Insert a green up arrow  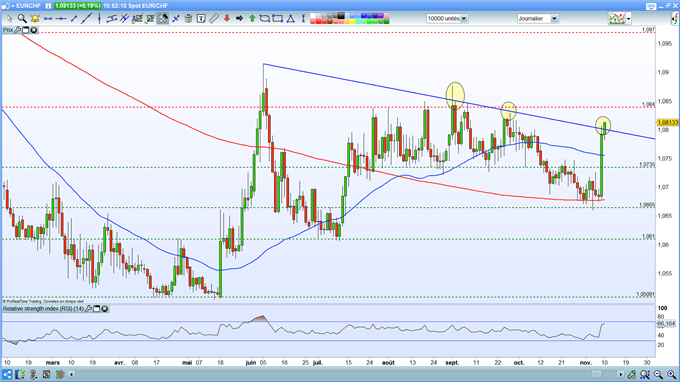[x=252, y=18]
